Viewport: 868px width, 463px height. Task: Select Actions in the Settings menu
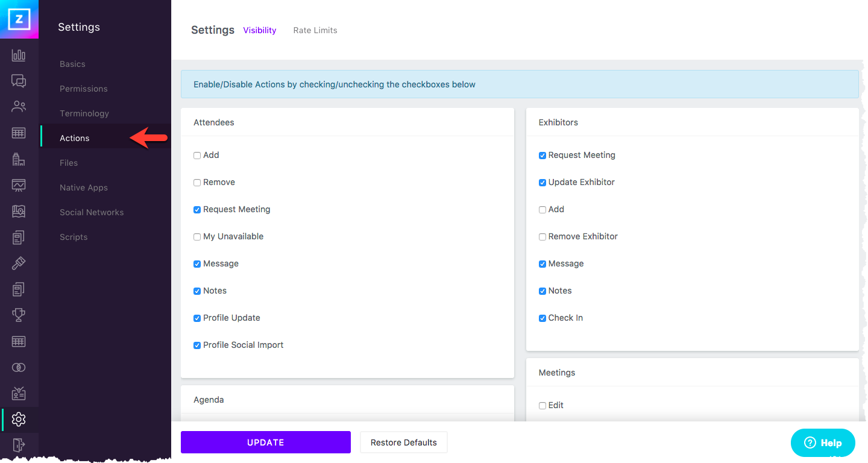[75, 138]
